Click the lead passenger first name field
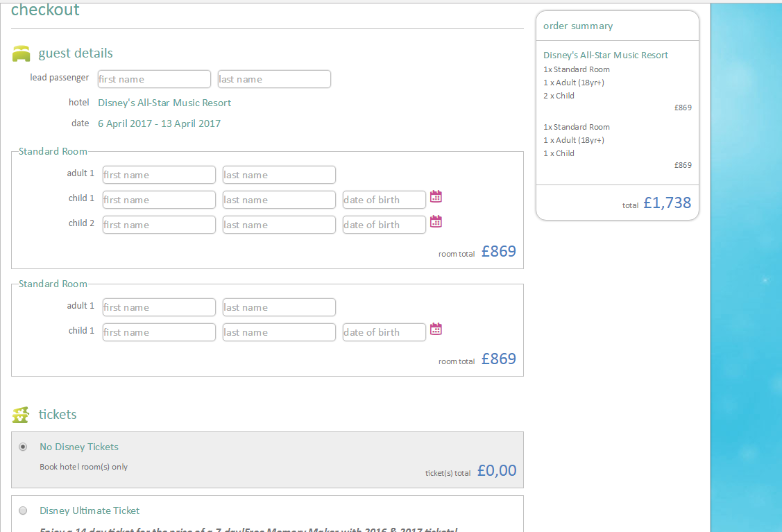This screenshot has height=532, width=782. (x=154, y=79)
